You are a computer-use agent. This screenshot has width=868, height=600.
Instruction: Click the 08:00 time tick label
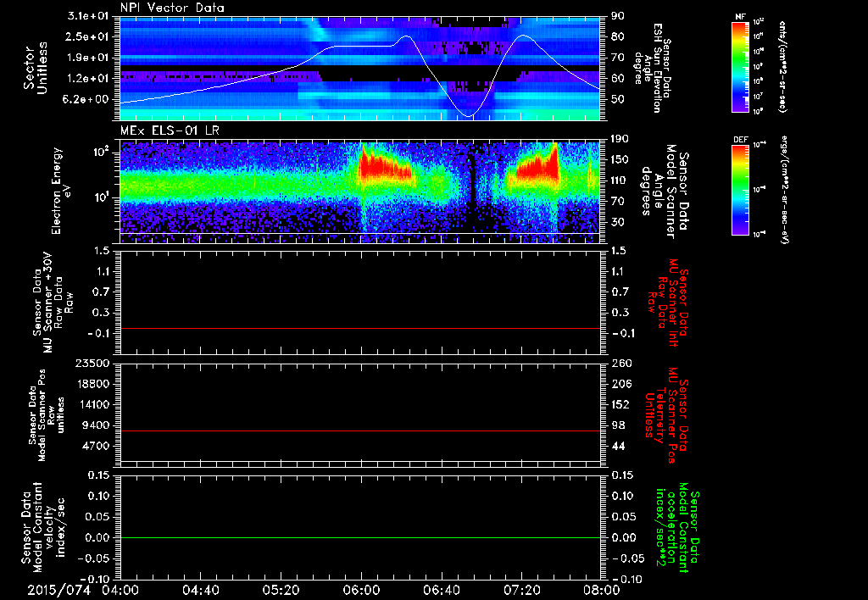602,590
